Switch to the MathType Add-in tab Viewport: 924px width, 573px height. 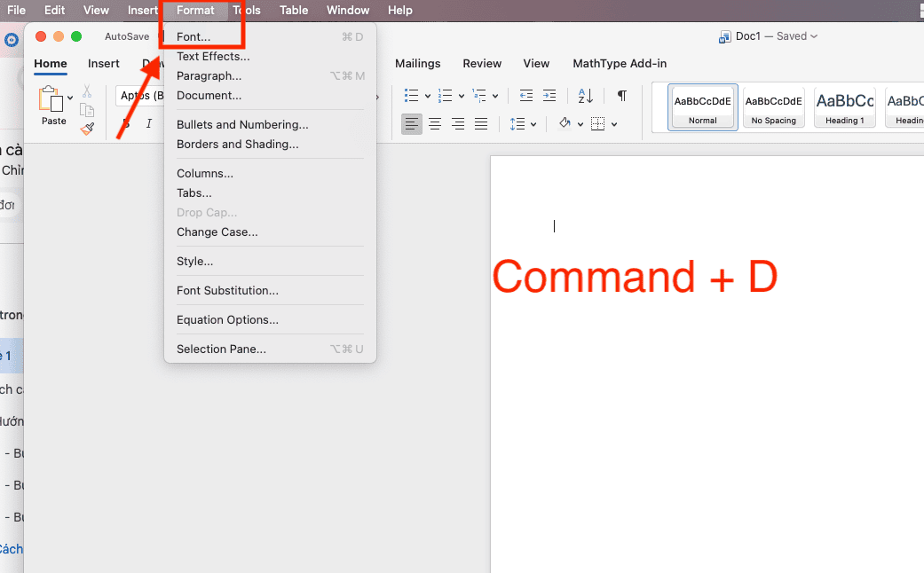[620, 63]
